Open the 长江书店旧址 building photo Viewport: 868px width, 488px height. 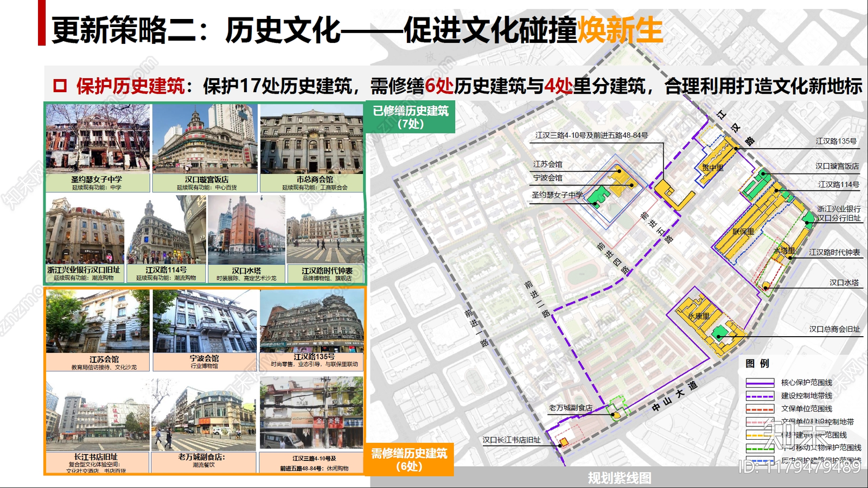point(98,415)
